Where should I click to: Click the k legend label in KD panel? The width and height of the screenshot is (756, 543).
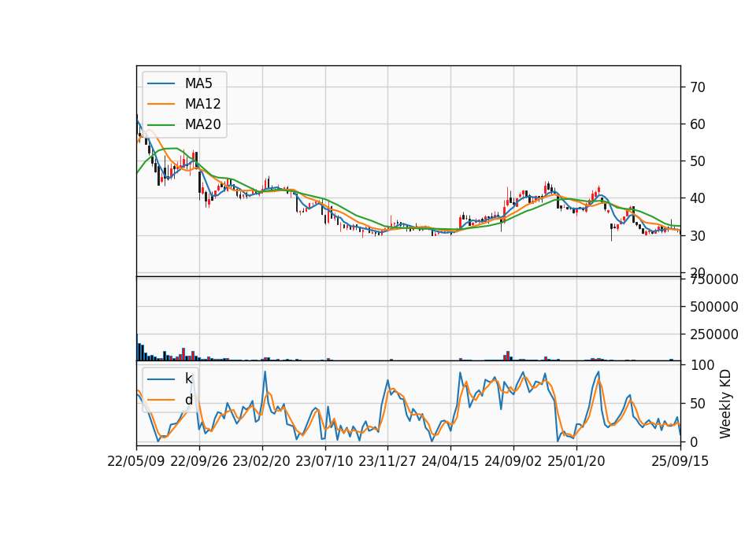[188, 379]
